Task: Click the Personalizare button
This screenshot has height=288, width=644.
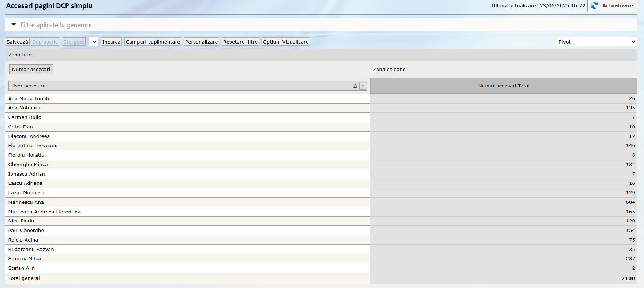Action: tap(201, 42)
